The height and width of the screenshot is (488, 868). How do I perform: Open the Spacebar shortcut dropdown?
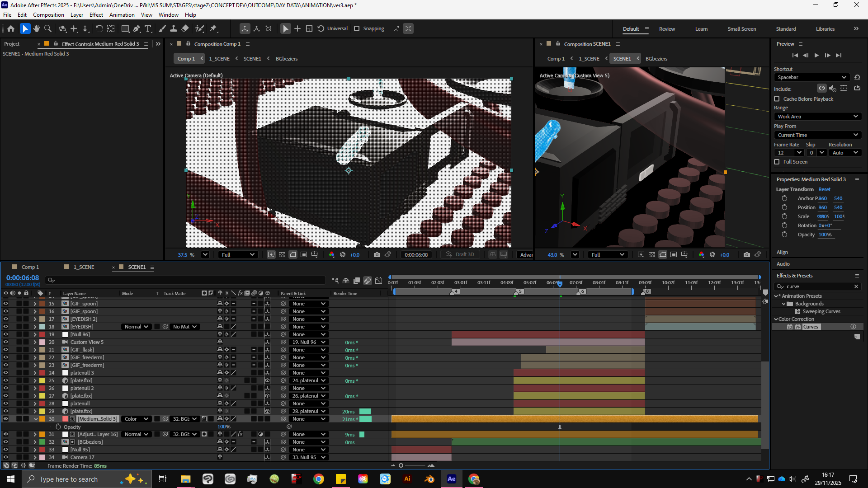(812, 77)
